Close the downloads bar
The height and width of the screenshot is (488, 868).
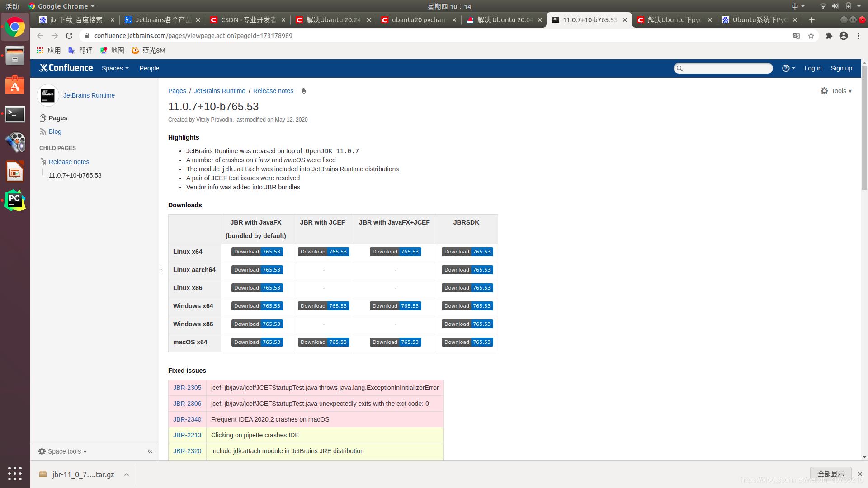coord(860,474)
